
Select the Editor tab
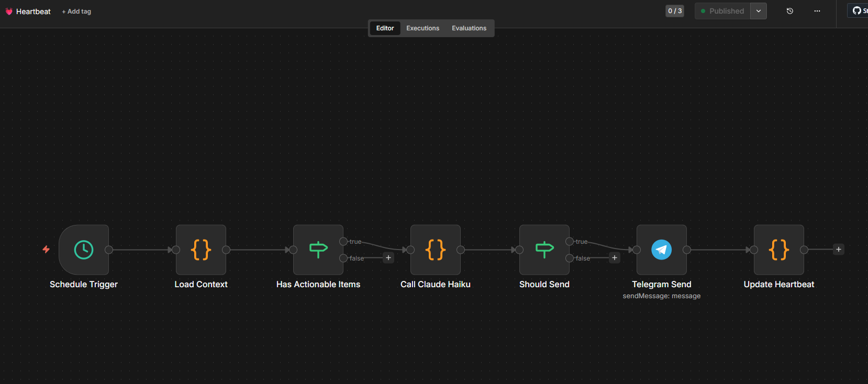click(385, 28)
